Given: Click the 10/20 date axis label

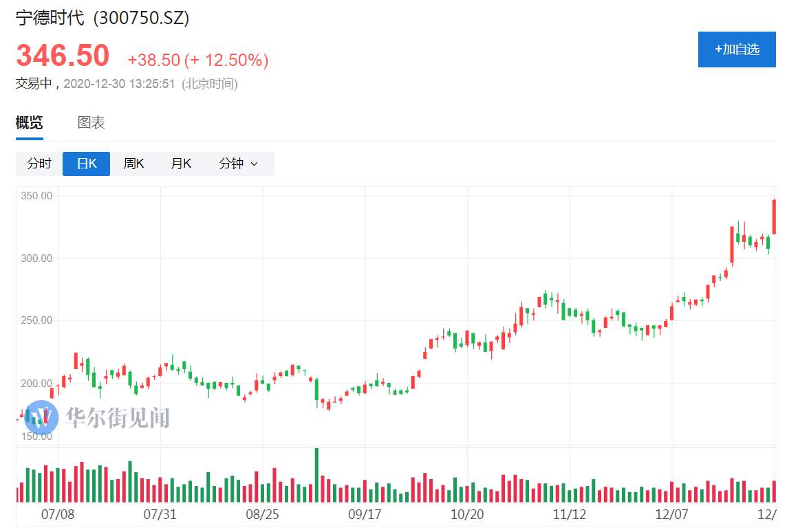Looking at the screenshot, I should [466, 514].
